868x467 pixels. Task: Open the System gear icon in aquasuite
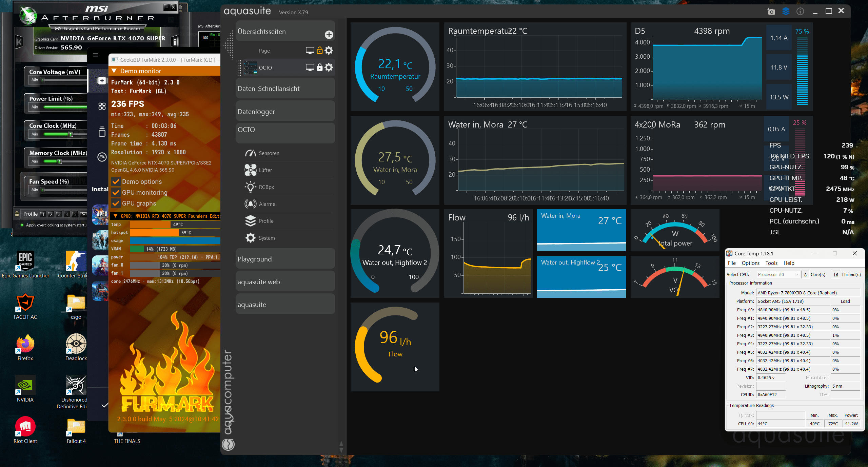pos(250,238)
